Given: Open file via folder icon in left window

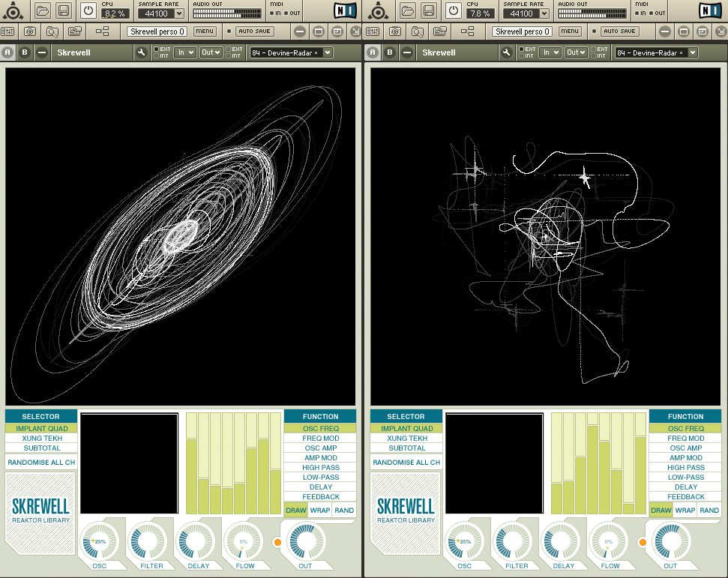Looking at the screenshot, I should click(x=42, y=10).
